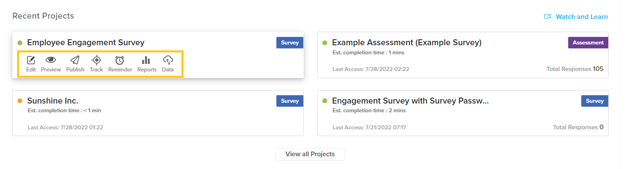Click the purple Assessment tag

click(588, 42)
